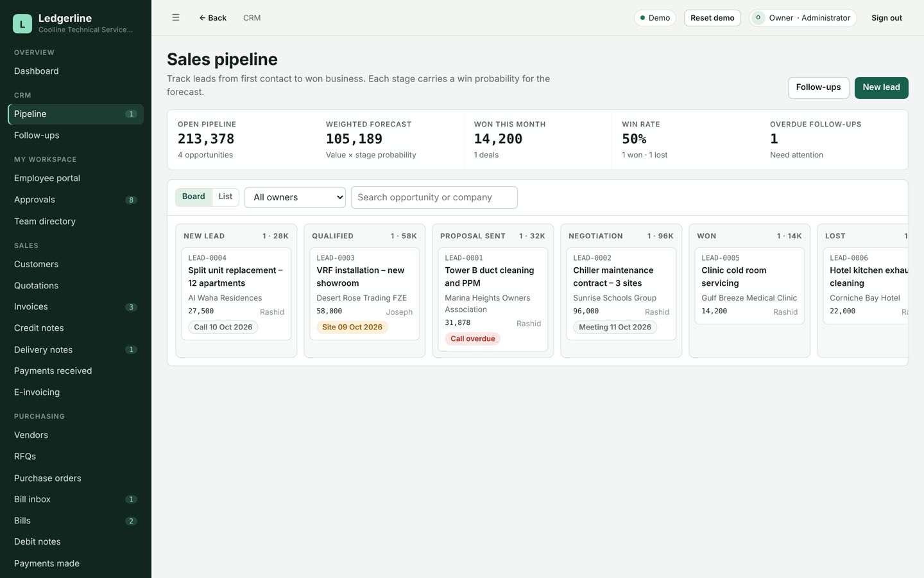Viewport: 924px width, 578px height.
Task: Click the Owner avatar icon
Action: (x=758, y=18)
